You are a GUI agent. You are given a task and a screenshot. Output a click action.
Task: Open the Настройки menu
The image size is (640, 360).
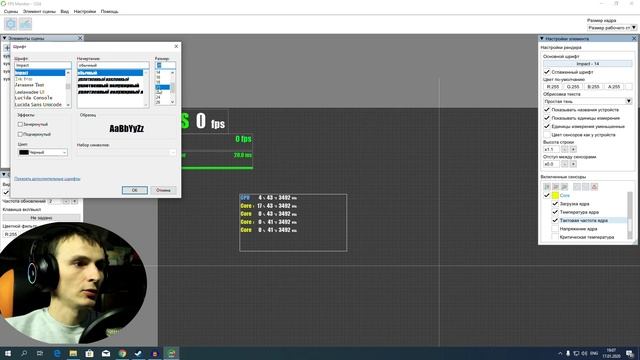click(84, 11)
